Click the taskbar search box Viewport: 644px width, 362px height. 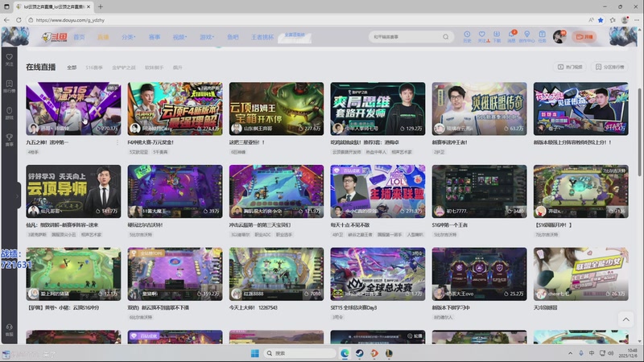coord(299,353)
